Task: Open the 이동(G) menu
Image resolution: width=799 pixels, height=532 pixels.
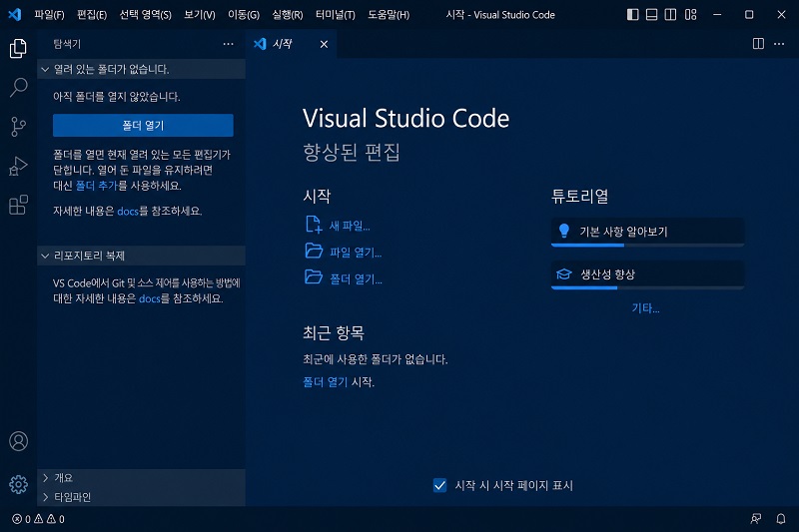Action: click(x=244, y=15)
